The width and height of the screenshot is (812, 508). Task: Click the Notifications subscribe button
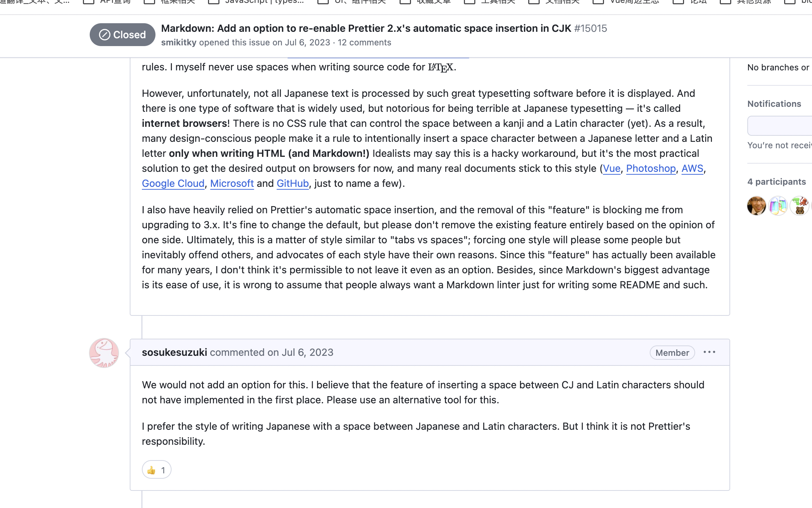pyautogui.click(x=779, y=126)
